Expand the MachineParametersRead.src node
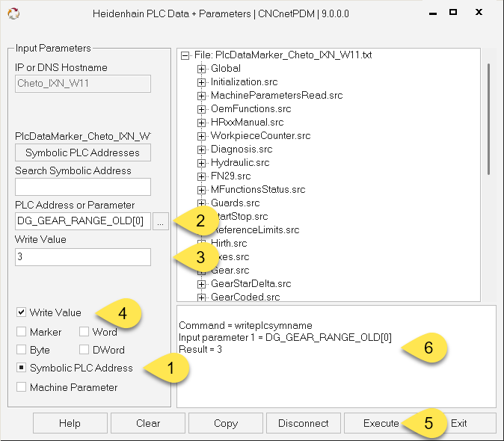This screenshot has height=441, width=504. click(x=201, y=96)
